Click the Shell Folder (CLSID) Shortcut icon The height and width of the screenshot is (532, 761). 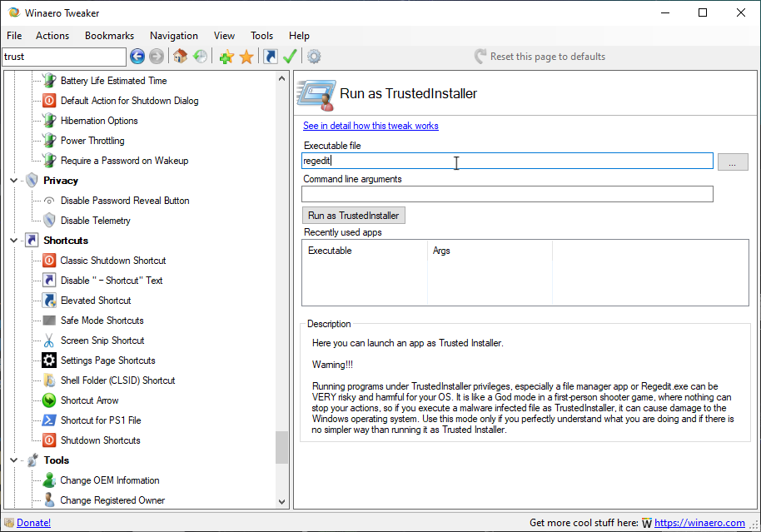[49, 380]
